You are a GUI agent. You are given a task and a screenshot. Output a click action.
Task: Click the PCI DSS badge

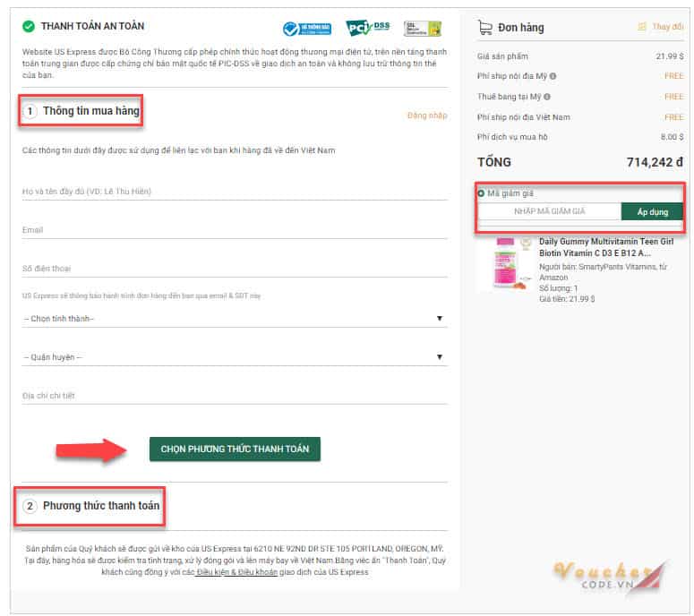(368, 28)
